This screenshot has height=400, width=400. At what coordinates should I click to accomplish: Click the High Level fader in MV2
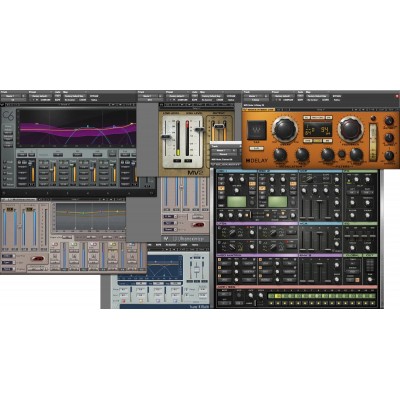(199, 129)
